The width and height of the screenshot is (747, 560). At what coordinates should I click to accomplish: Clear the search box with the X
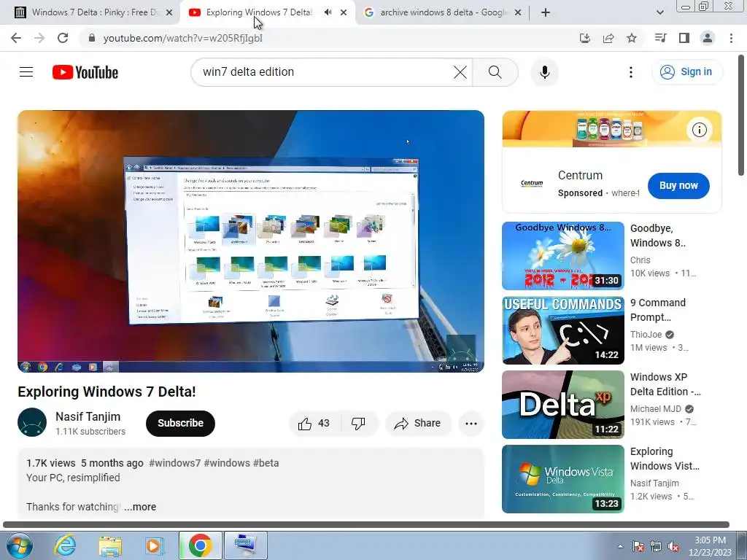tap(460, 72)
